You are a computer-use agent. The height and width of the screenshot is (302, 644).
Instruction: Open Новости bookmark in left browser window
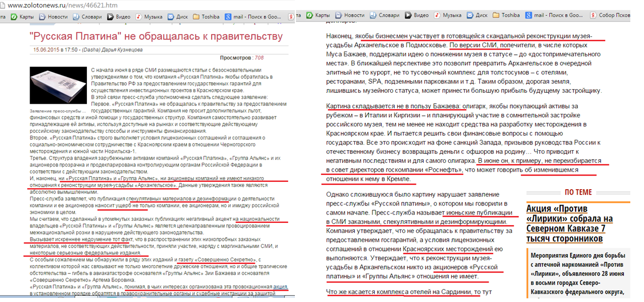point(53,17)
